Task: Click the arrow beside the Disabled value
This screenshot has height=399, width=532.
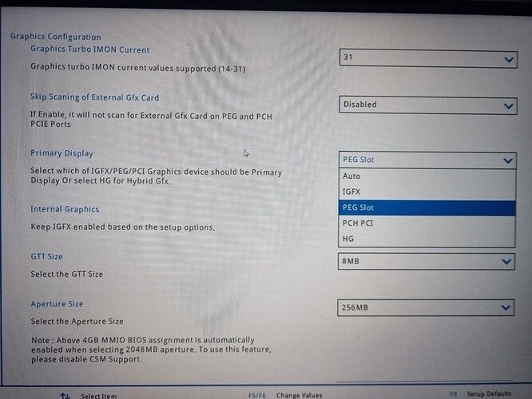Action: [510, 106]
